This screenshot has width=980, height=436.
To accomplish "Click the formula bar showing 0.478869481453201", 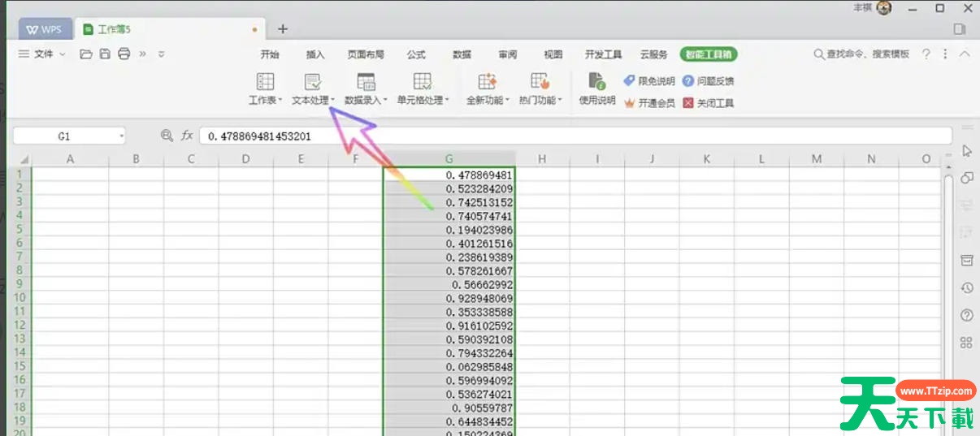I will (x=575, y=136).
